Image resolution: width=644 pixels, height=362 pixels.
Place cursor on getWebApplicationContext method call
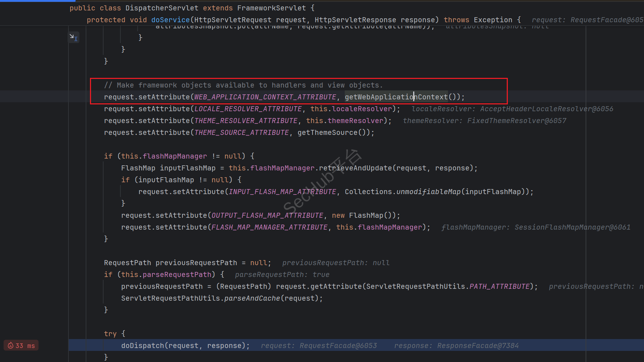click(x=396, y=97)
